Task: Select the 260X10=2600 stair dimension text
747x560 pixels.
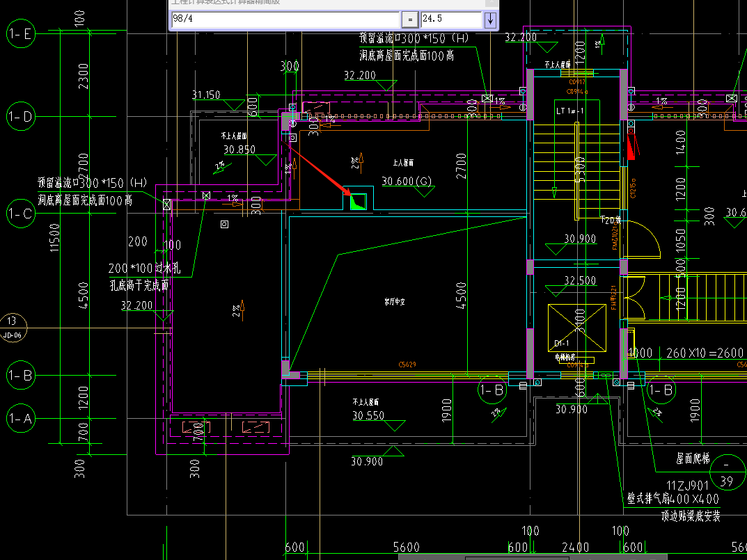Action: (705, 353)
